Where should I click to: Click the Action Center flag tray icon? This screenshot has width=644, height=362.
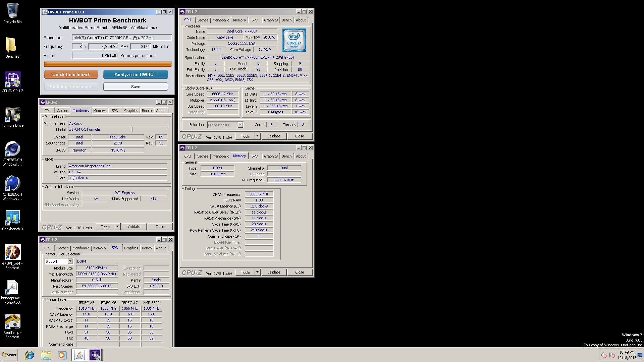tap(612, 355)
